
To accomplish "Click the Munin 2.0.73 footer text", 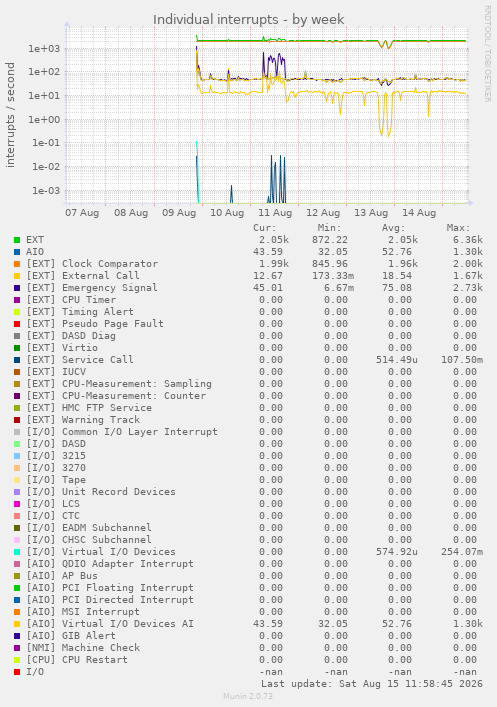I will (248, 696).
